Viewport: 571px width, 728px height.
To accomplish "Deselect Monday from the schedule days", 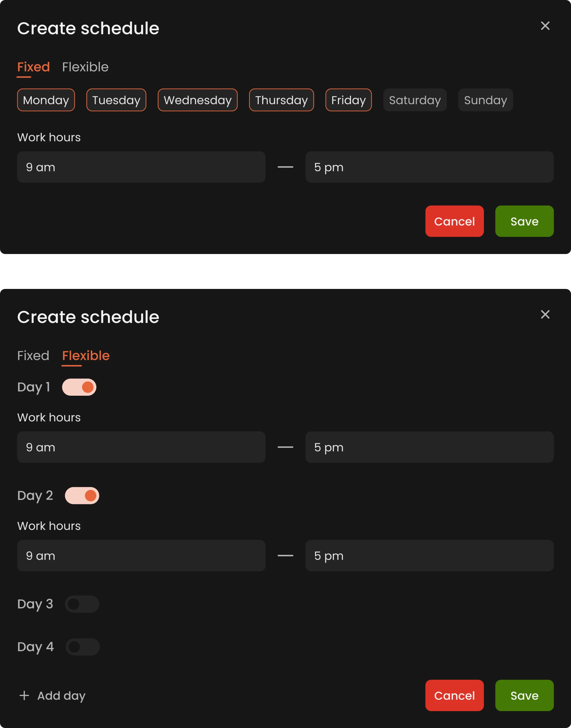I will 46,100.
